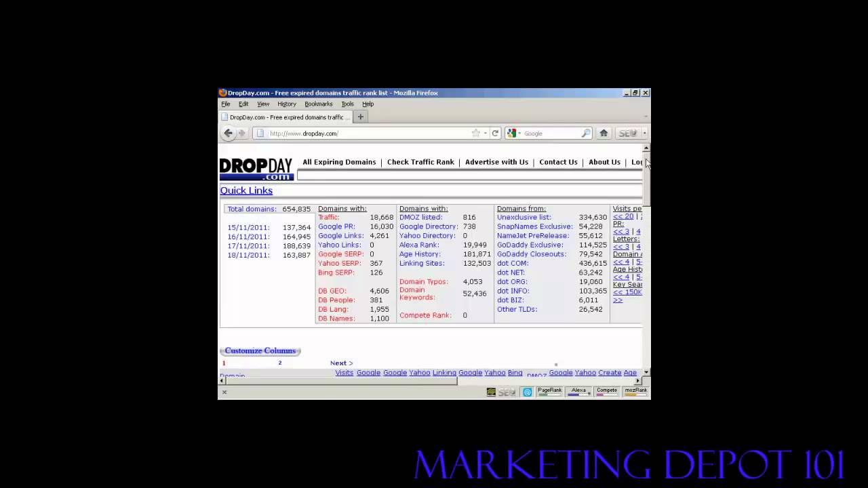Click the SEO icon in the add-on bar
Viewport: 868px width, 488px height.
click(x=507, y=392)
